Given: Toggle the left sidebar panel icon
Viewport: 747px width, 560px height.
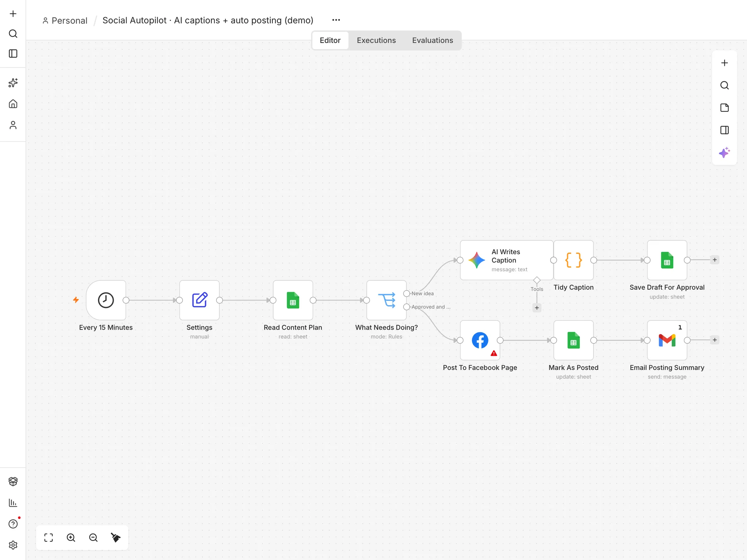Looking at the screenshot, I should (13, 54).
